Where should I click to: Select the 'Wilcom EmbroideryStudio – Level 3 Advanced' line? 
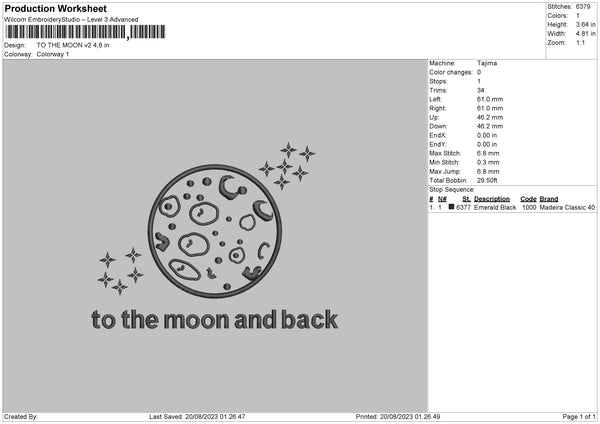71,20
